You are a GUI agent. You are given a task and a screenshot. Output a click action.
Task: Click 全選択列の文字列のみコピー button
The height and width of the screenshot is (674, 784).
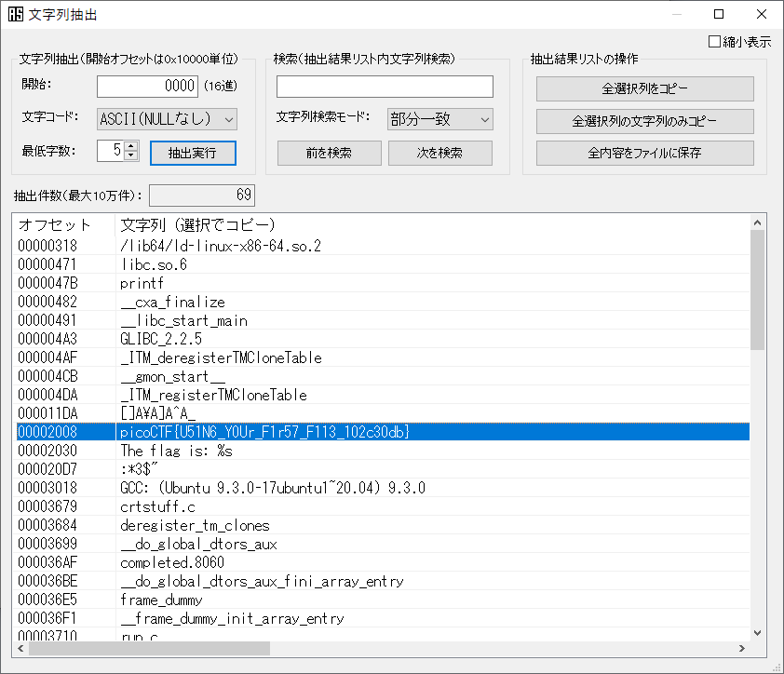pos(644,121)
